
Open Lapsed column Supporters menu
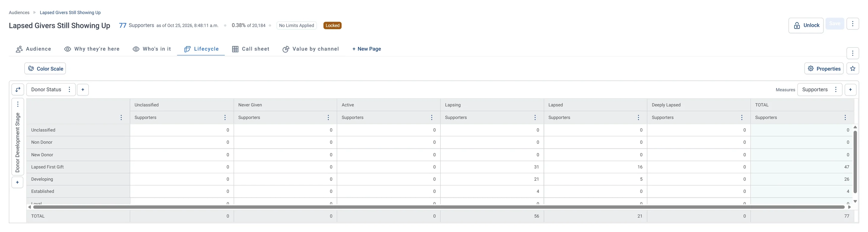coord(639,118)
